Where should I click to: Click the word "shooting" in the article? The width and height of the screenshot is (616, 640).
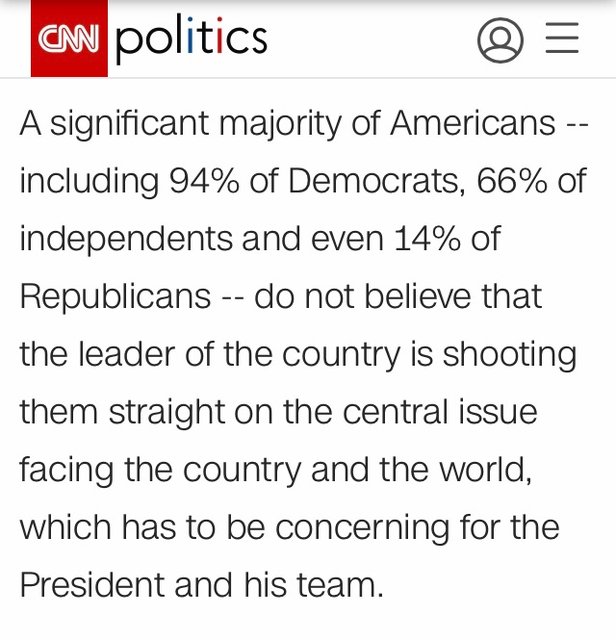(x=509, y=354)
